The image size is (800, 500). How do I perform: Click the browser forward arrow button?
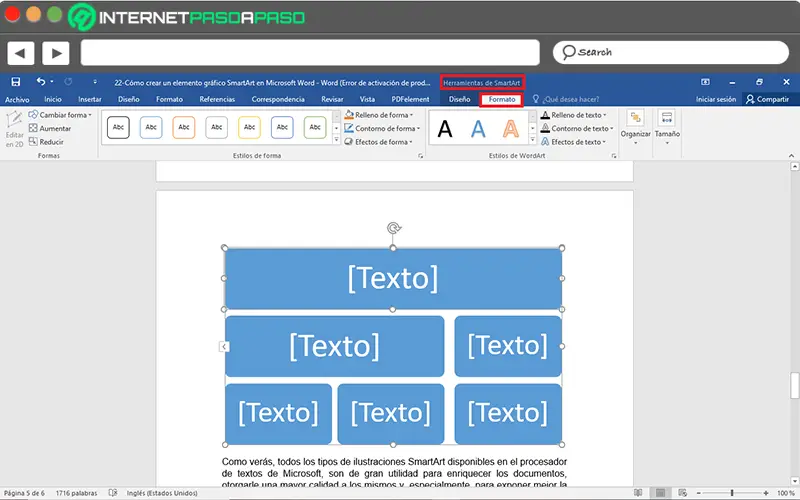[56, 53]
